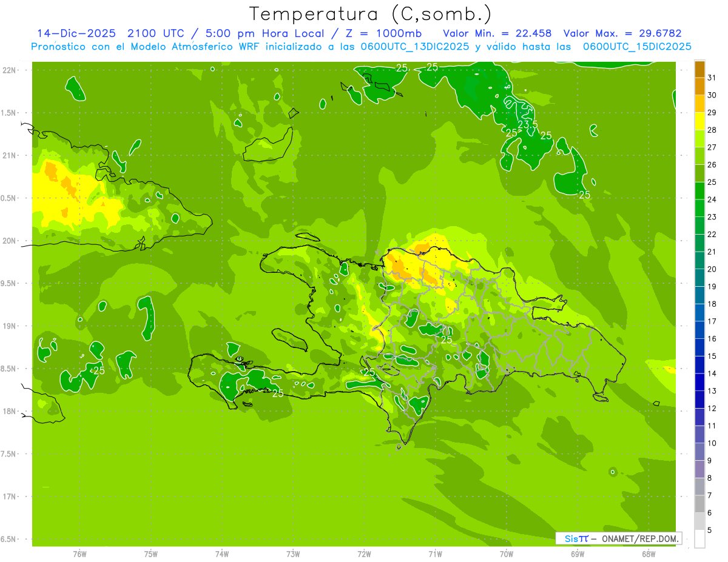Pick the teal legend swatch between 19 and 20

pos(699,278)
